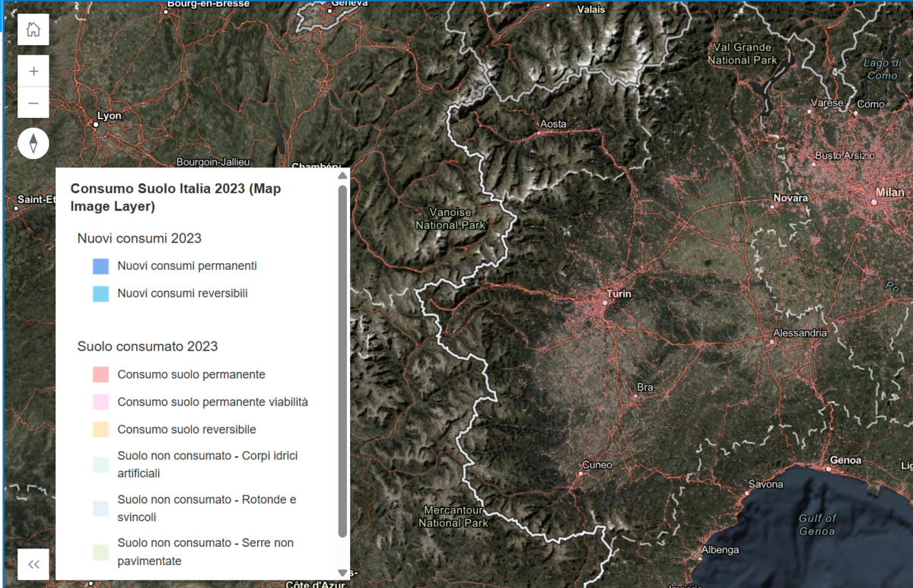913x588 pixels.
Task: Click the Serre non pavimentate green swatch
Action: (x=100, y=551)
